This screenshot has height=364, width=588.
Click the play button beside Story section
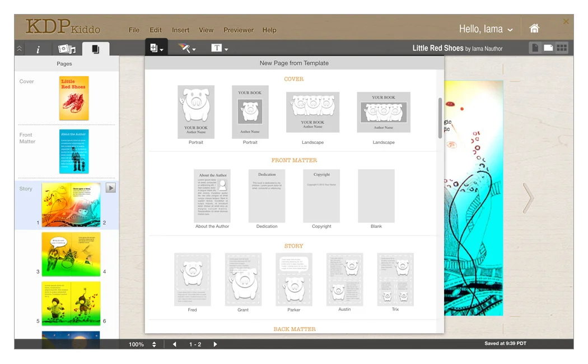click(110, 188)
